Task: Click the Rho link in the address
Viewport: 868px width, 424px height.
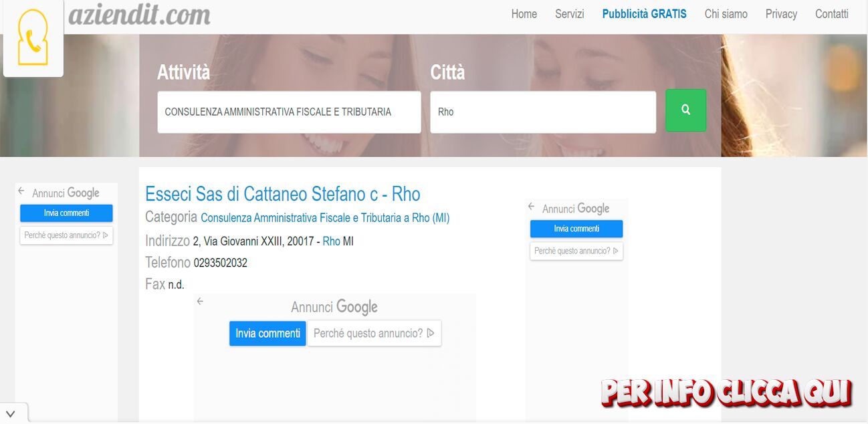Action: [x=331, y=241]
